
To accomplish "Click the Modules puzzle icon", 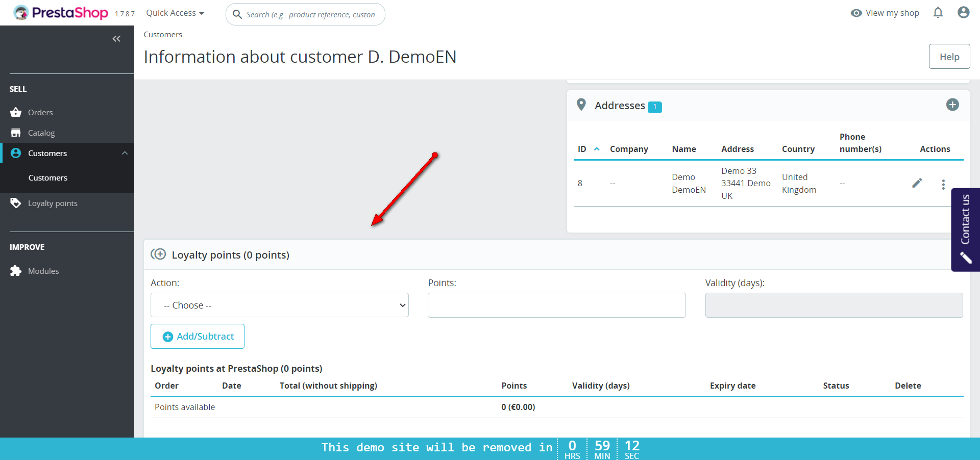I will [16, 271].
